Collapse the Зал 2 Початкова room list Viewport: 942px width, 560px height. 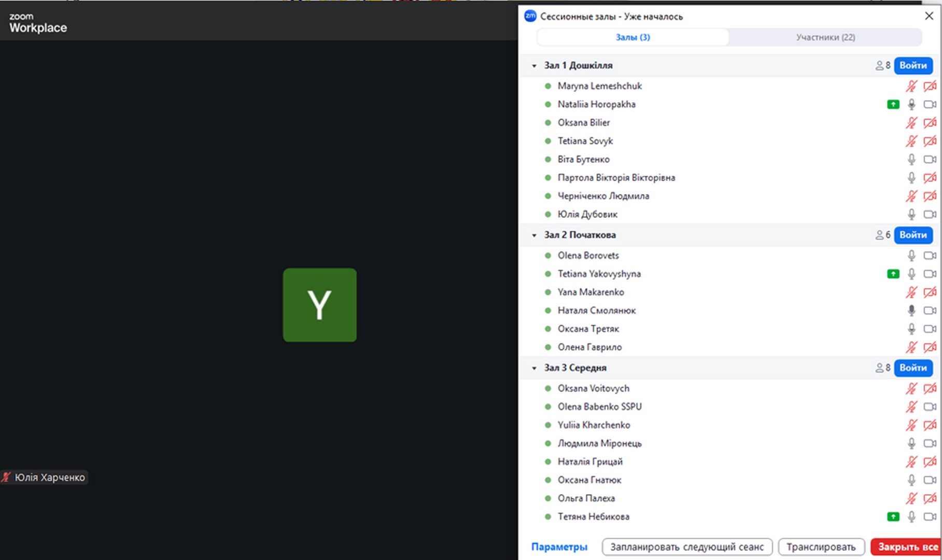pos(534,235)
